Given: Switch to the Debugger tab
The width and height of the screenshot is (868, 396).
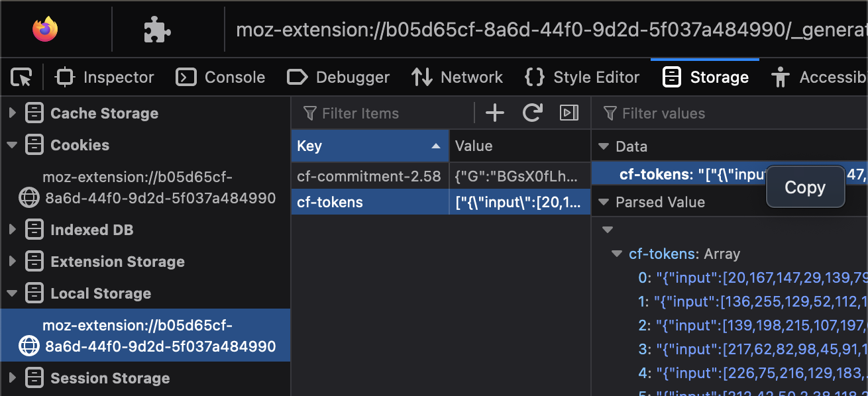Looking at the screenshot, I should point(339,77).
